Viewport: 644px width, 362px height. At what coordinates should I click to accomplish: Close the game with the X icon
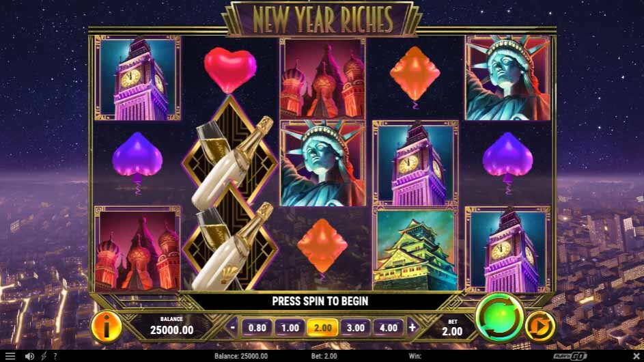636,357
